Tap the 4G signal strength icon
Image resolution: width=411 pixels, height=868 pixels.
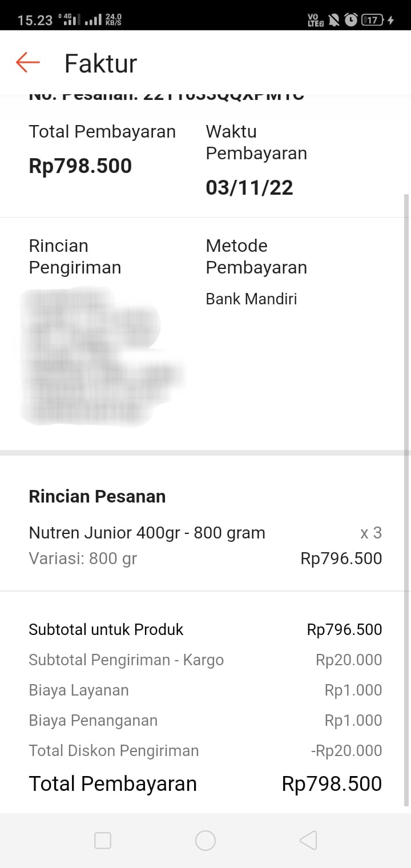[x=70, y=20]
